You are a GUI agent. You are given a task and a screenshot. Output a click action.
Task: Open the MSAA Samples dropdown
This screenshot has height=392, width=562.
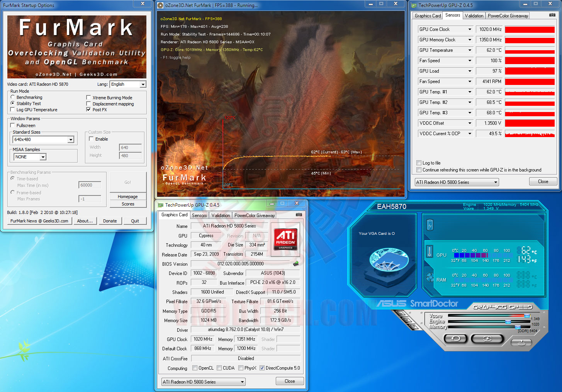(x=30, y=157)
